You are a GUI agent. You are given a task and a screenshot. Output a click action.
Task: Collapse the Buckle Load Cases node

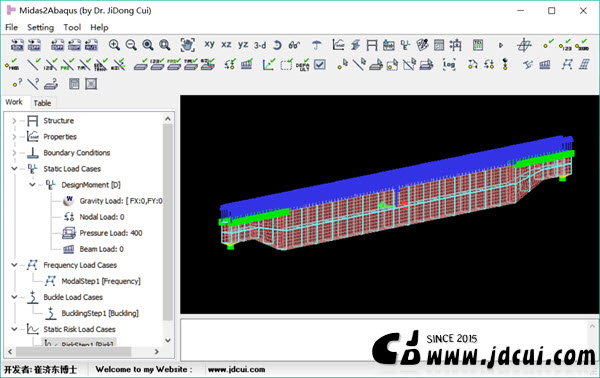point(14,297)
